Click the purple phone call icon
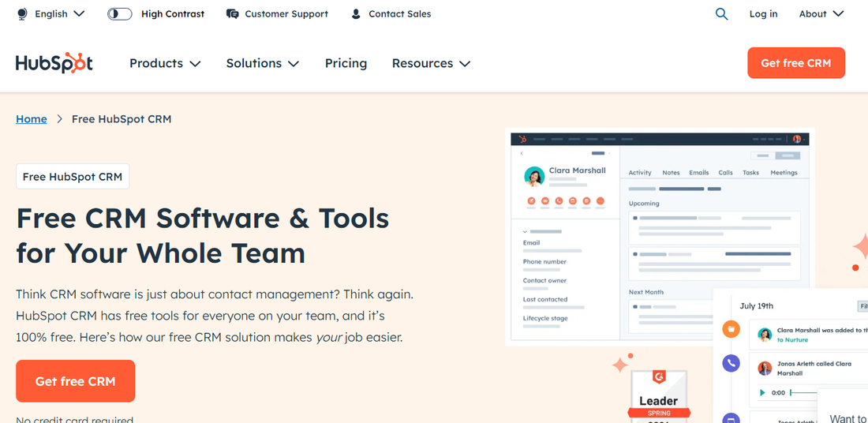Viewport: 868px width, 423px height. (x=731, y=363)
